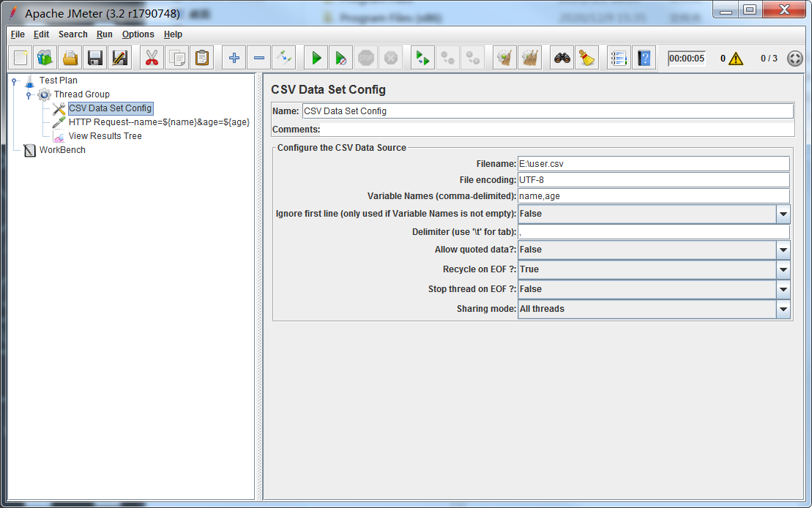Screen dimensions: 812x508
Task: Click the yellow warning triangle icon
Action: (x=736, y=59)
